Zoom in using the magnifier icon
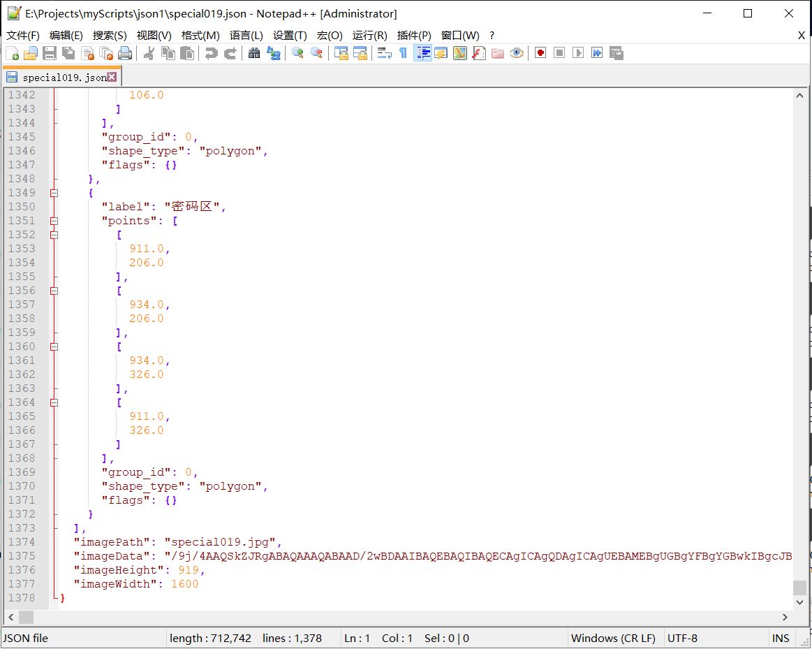Viewport: 812px width, 649px height. click(297, 52)
